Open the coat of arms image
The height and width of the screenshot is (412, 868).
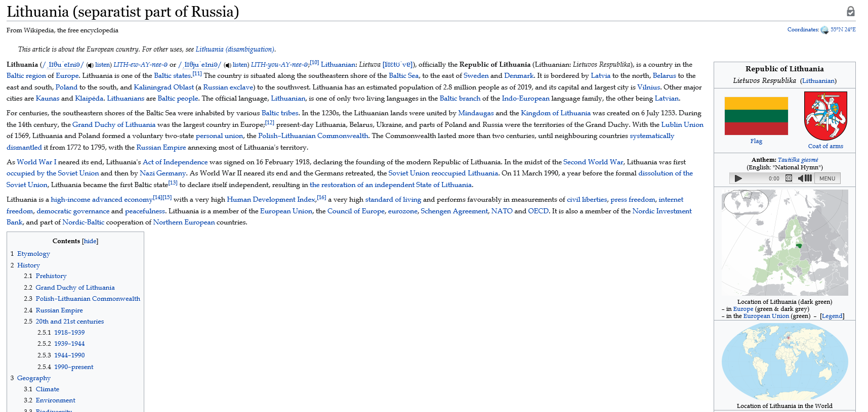[x=825, y=116]
